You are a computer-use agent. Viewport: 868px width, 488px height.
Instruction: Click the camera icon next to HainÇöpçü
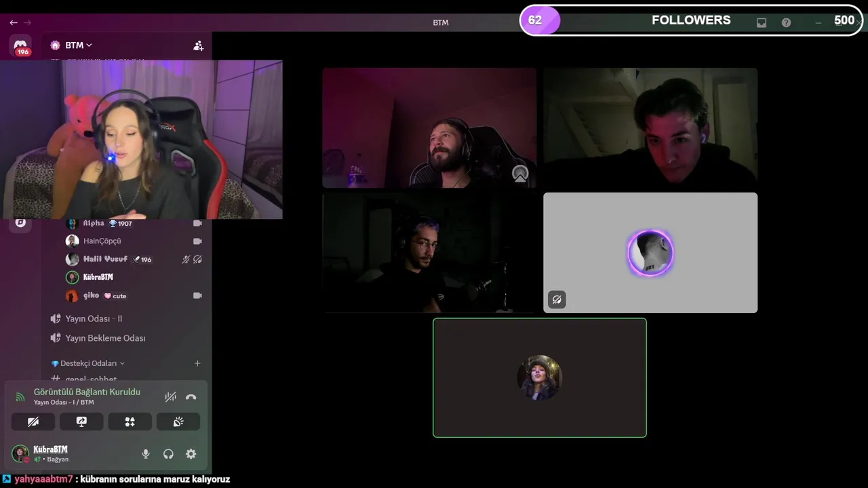click(197, 241)
